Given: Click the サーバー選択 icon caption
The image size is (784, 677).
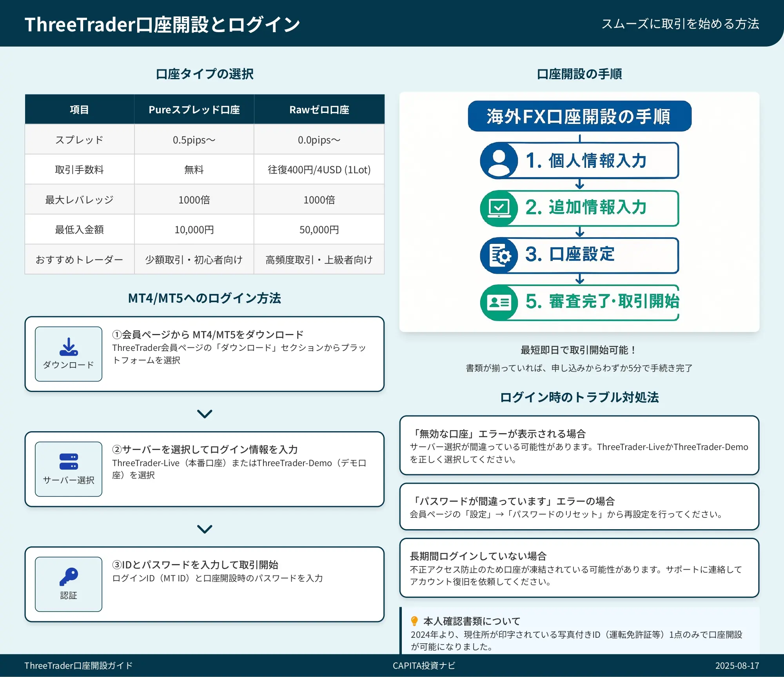Looking at the screenshot, I should 69,480.
